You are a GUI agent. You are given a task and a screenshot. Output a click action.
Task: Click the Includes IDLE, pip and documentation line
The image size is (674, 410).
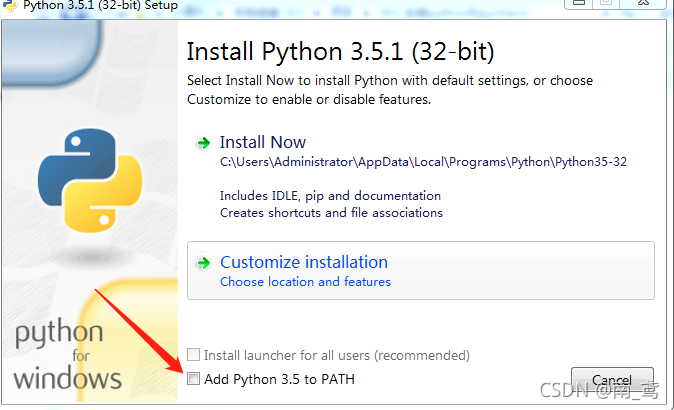click(331, 196)
